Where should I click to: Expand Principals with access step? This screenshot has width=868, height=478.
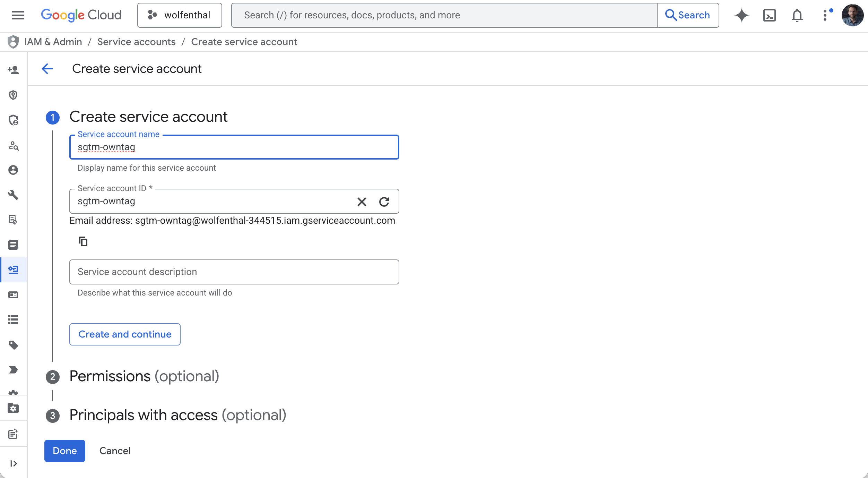[x=178, y=415]
